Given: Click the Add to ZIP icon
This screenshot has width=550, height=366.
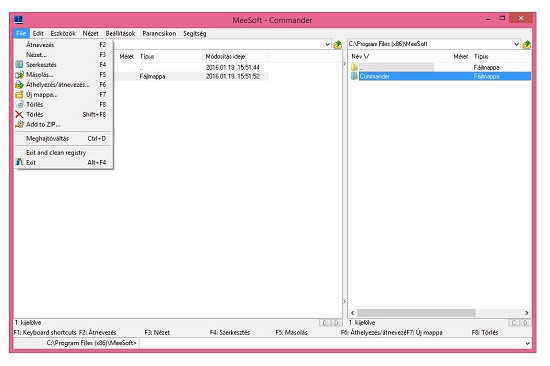Looking at the screenshot, I should coord(19,124).
